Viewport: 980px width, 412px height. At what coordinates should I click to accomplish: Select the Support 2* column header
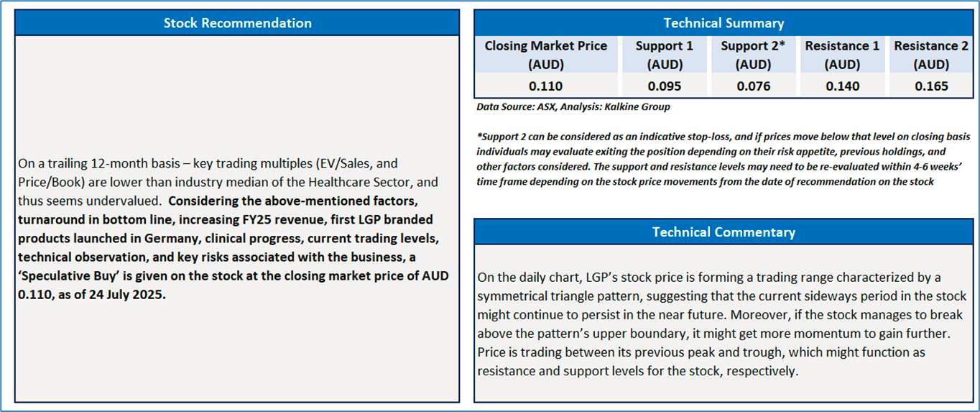754,55
